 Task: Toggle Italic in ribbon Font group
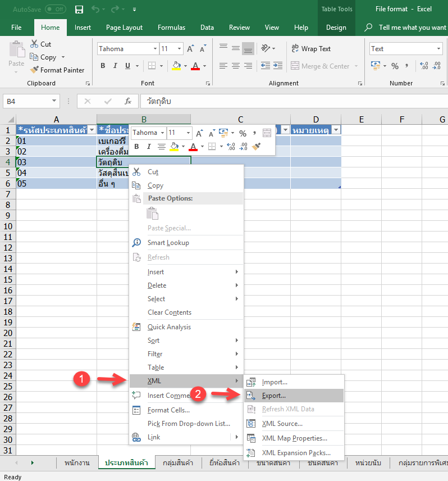click(x=115, y=66)
